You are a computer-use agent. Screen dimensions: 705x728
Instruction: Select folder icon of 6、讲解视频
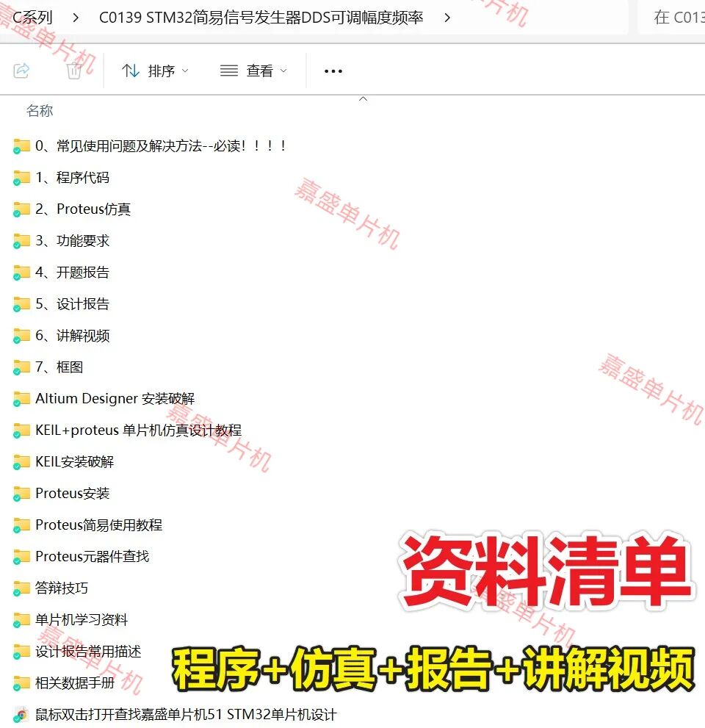click(21, 336)
